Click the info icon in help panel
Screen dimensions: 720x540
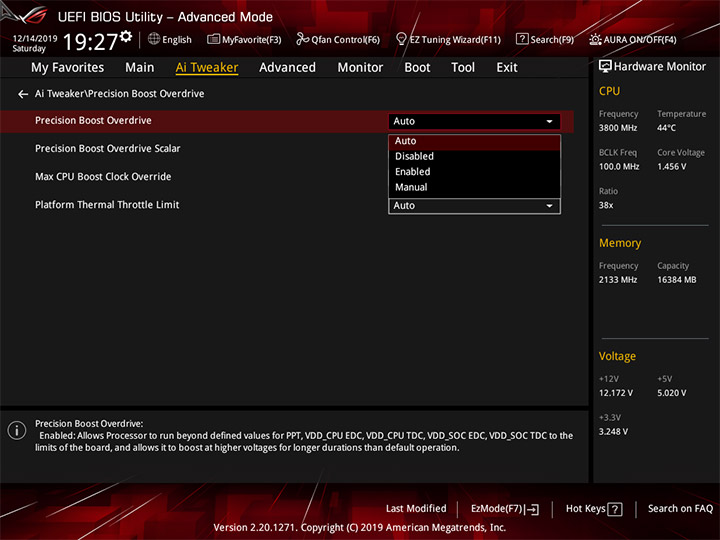[x=17, y=430]
